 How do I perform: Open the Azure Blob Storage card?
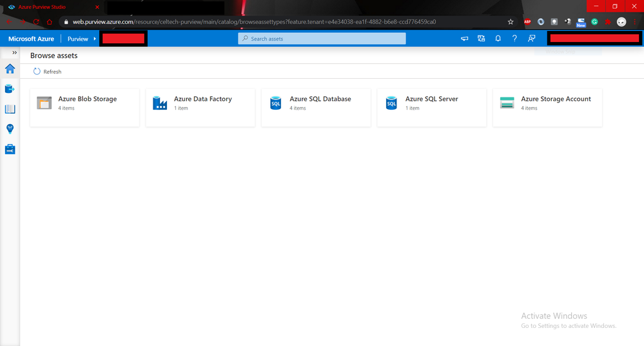coord(84,107)
